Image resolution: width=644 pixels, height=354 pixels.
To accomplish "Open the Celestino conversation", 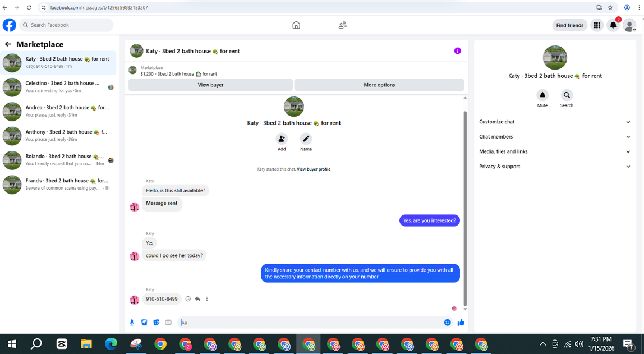I will coord(58,87).
